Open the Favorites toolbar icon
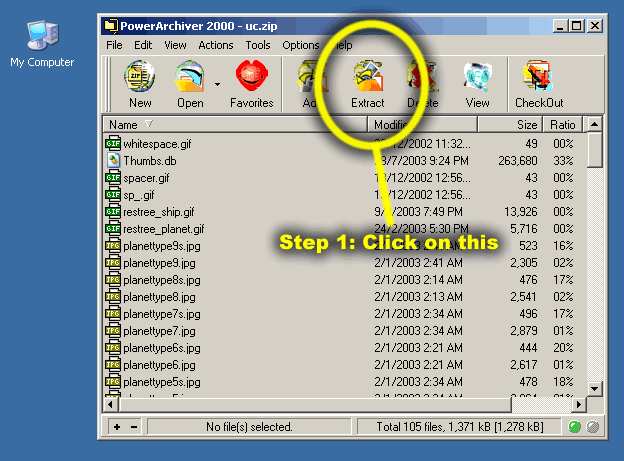Screen dimensions: 624x461 [x=251, y=84]
